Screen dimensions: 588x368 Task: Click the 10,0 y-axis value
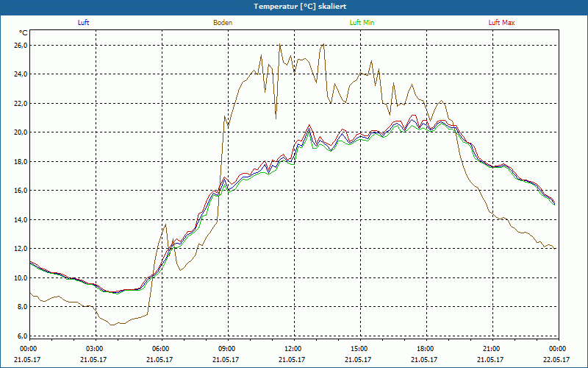point(21,278)
